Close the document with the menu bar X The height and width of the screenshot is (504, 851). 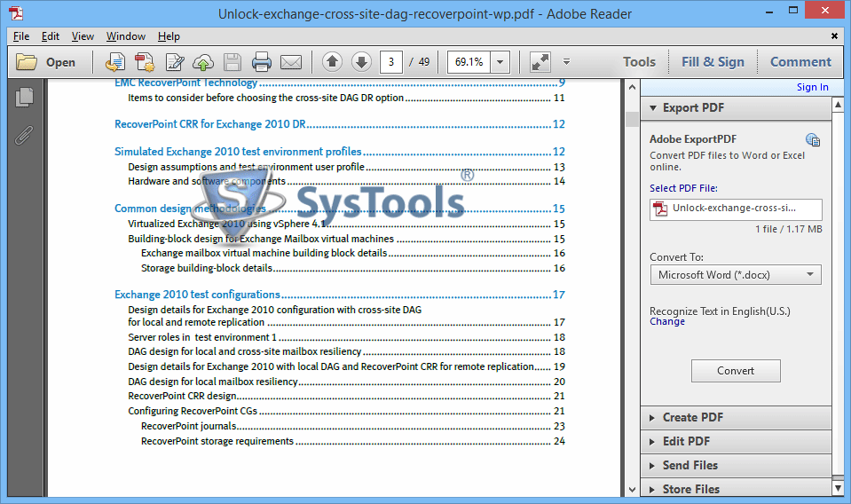click(x=834, y=35)
